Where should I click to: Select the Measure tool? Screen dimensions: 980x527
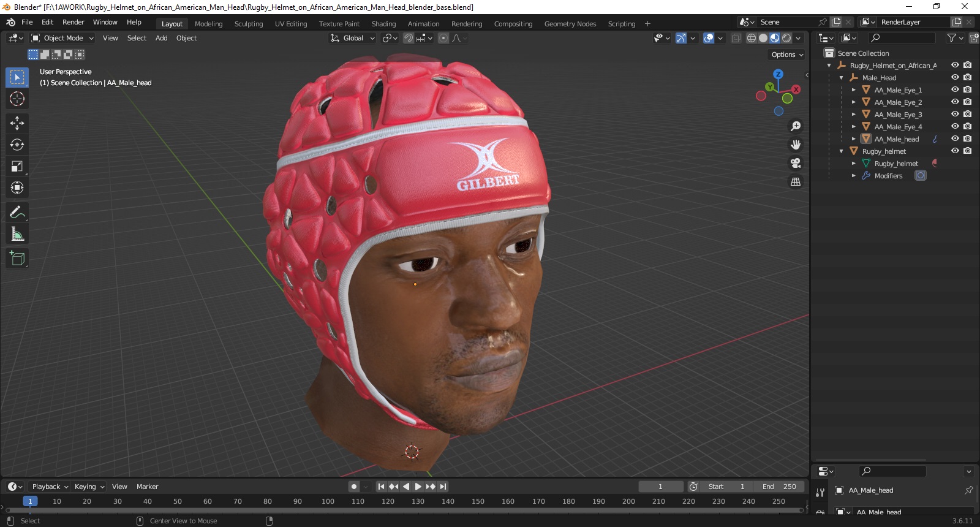tap(17, 233)
